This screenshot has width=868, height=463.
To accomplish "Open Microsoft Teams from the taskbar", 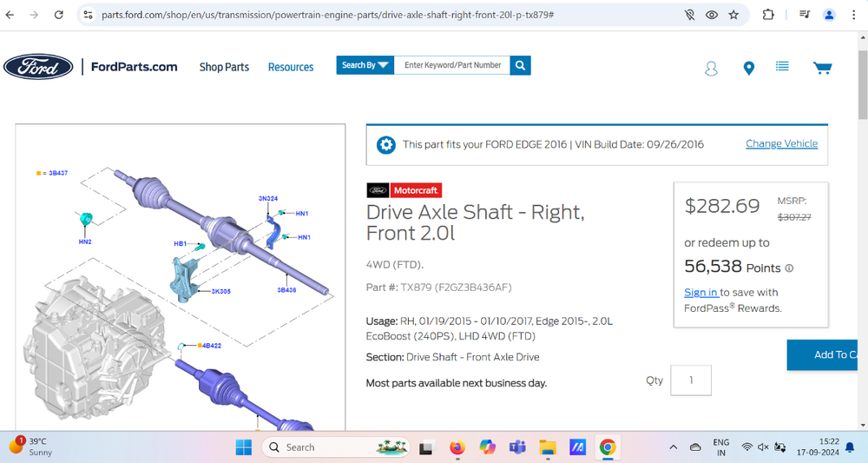I will point(517,447).
